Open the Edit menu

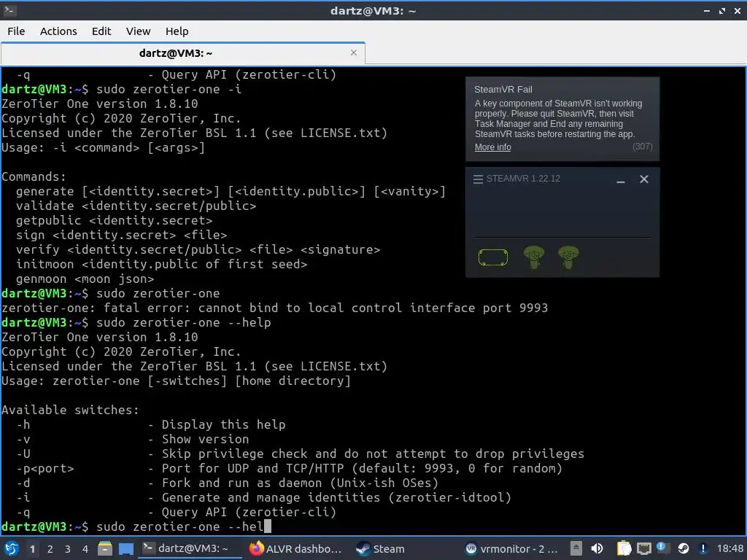(101, 31)
